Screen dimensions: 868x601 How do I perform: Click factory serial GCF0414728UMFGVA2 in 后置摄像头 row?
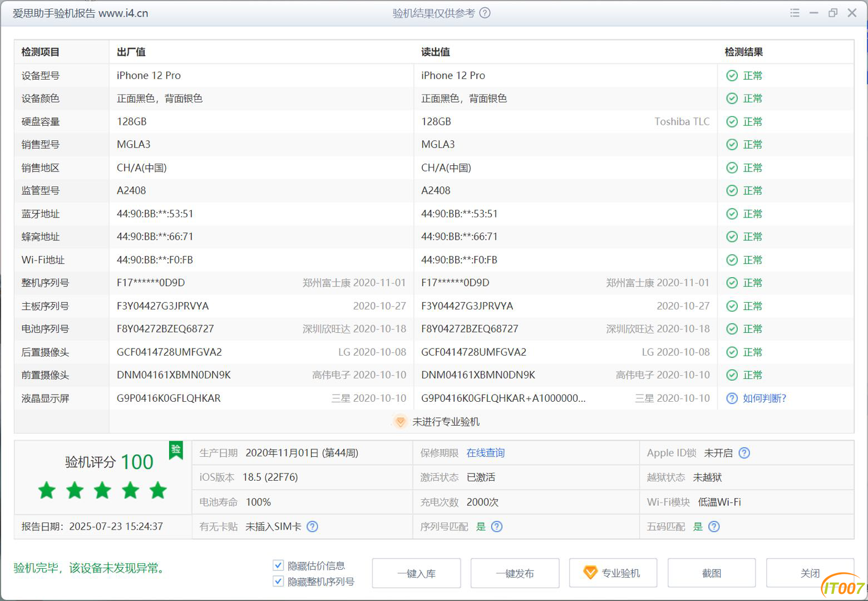coord(169,352)
